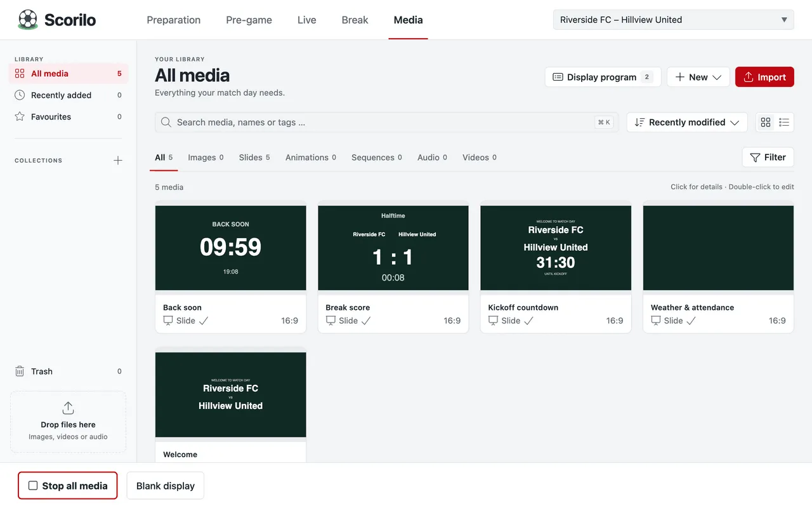Click the Scorilo soccer ball logo
This screenshot has width=812, height=508.
tap(28, 20)
